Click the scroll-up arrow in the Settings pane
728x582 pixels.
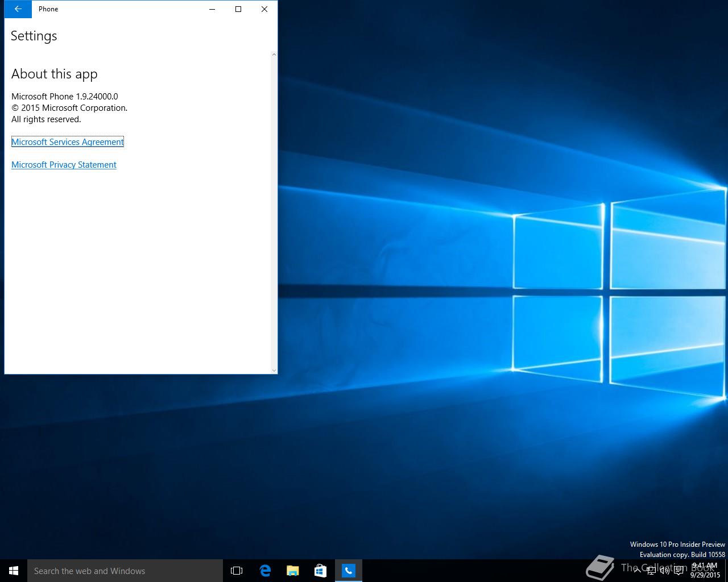[x=274, y=55]
